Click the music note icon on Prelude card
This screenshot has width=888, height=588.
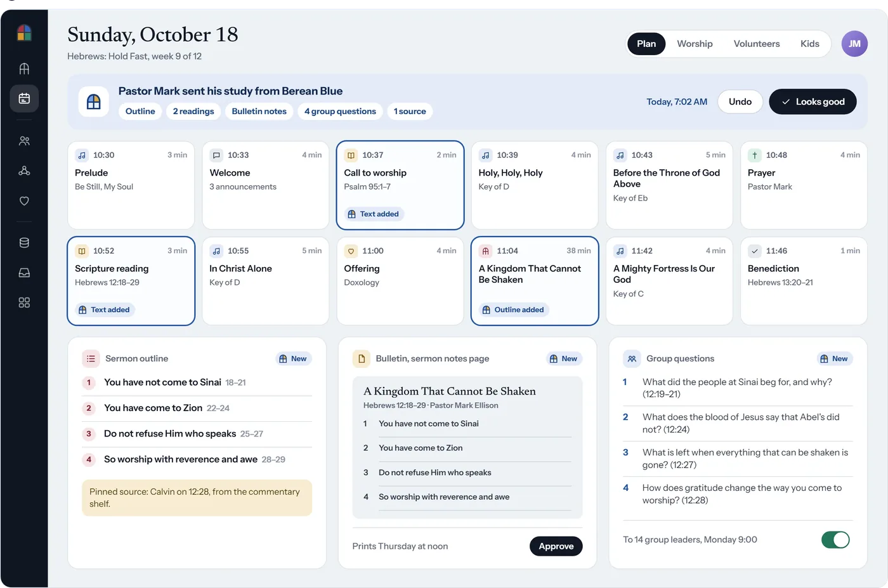[x=82, y=155]
